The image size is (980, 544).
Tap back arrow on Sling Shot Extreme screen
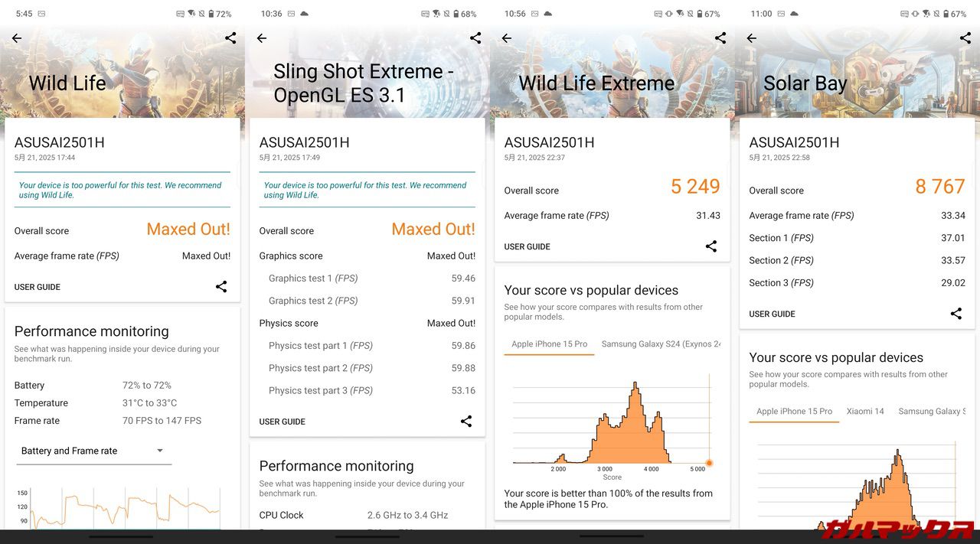pos(262,38)
